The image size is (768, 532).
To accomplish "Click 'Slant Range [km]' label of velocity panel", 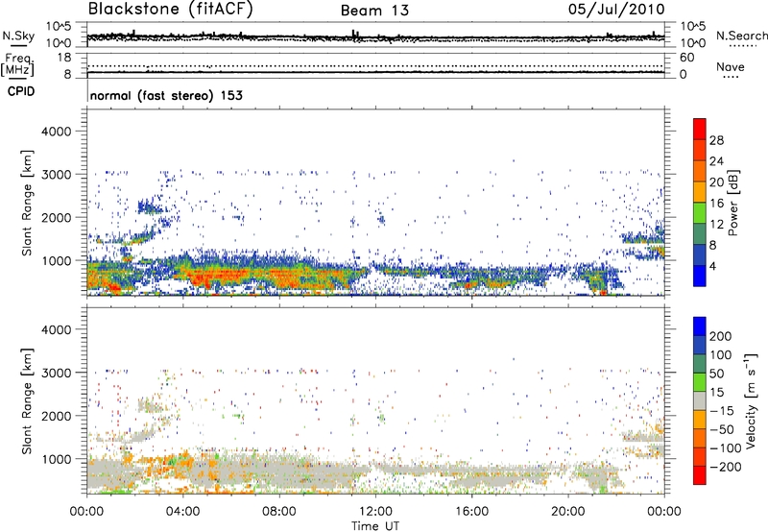I will tap(27, 400).
